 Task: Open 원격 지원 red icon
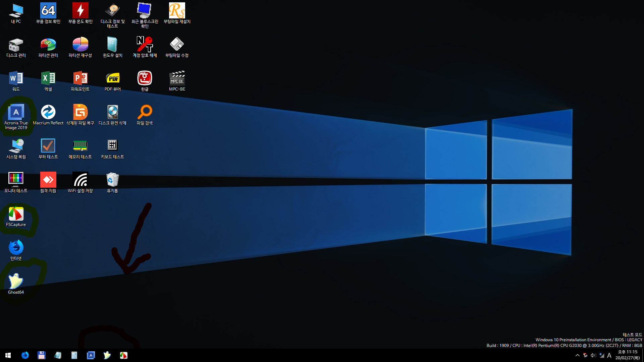(48, 183)
